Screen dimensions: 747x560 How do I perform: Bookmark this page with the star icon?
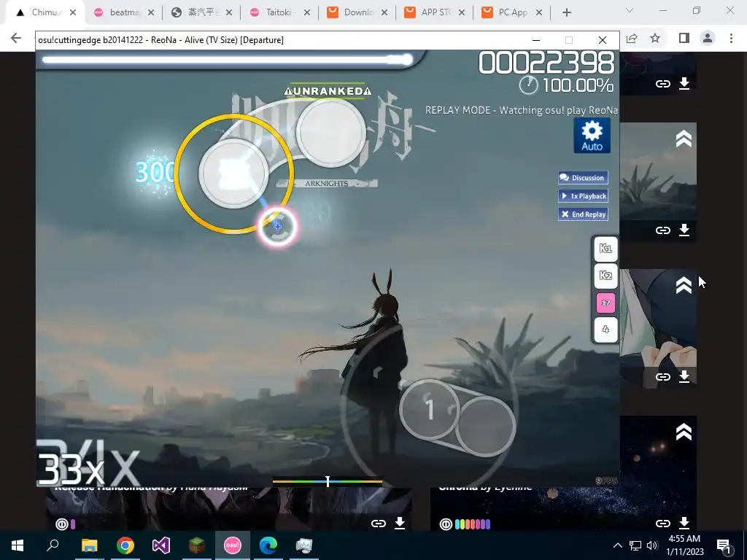tap(655, 38)
